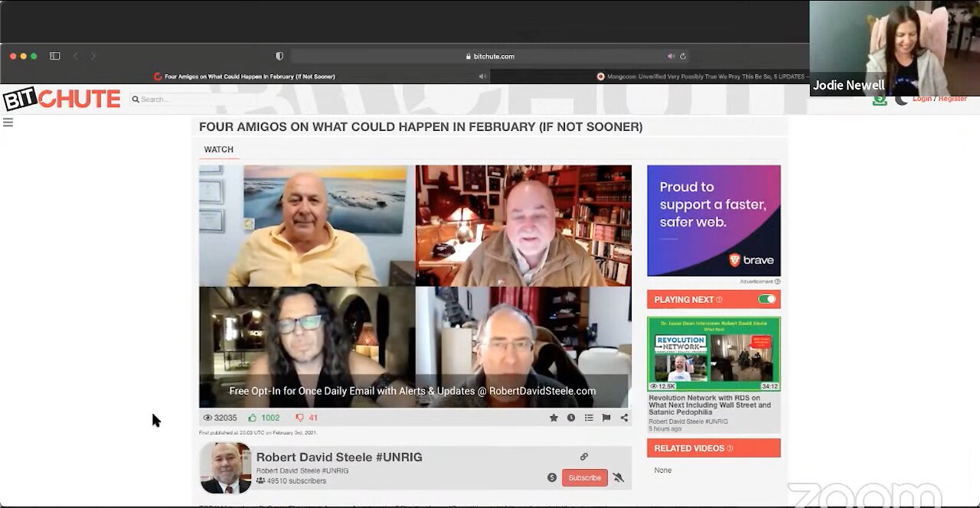The height and width of the screenshot is (508, 980).
Task: Select the WATCH tab
Action: pyautogui.click(x=219, y=149)
